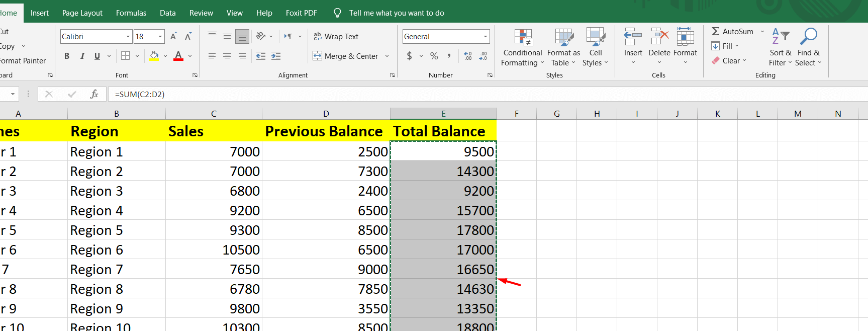Expand Merge & Center options arrow
The image size is (868, 331).
click(x=387, y=56)
